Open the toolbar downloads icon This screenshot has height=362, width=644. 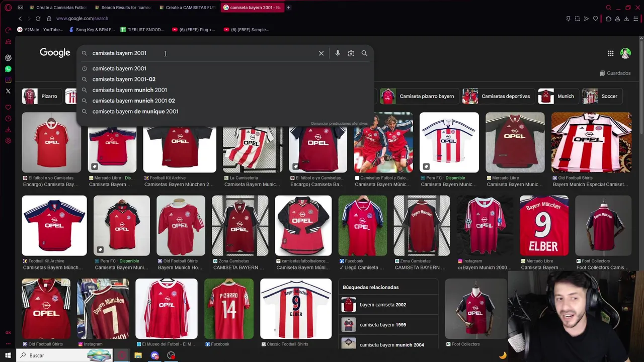pos(626,19)
